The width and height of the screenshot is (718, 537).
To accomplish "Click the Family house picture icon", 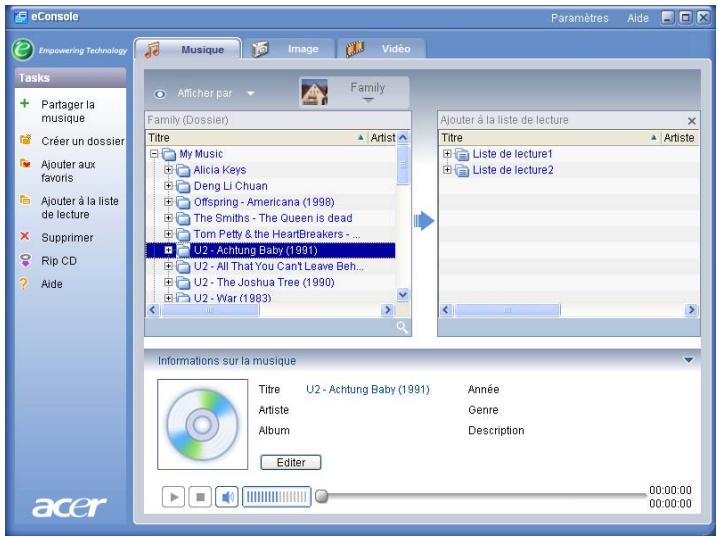I will point(315,92).
